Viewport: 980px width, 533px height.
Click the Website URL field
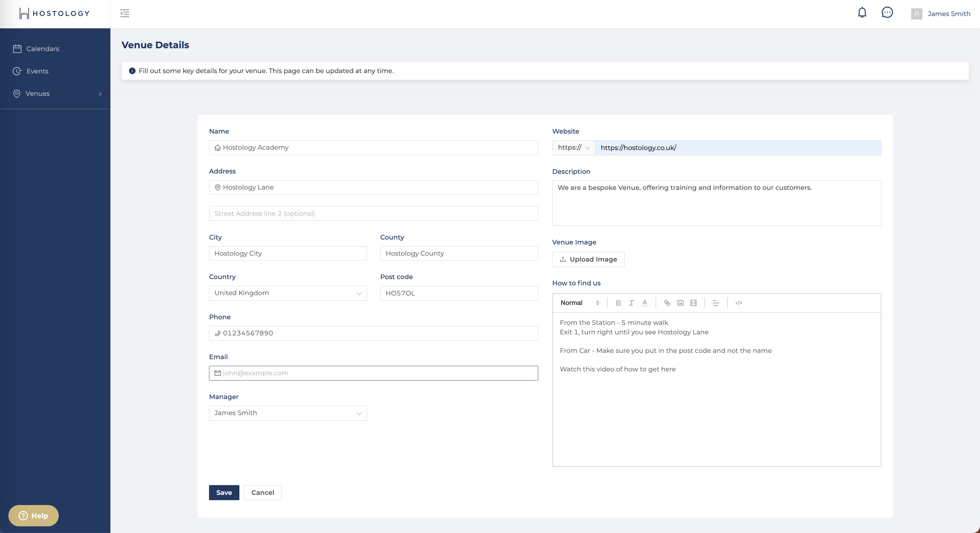click(738, 148)
